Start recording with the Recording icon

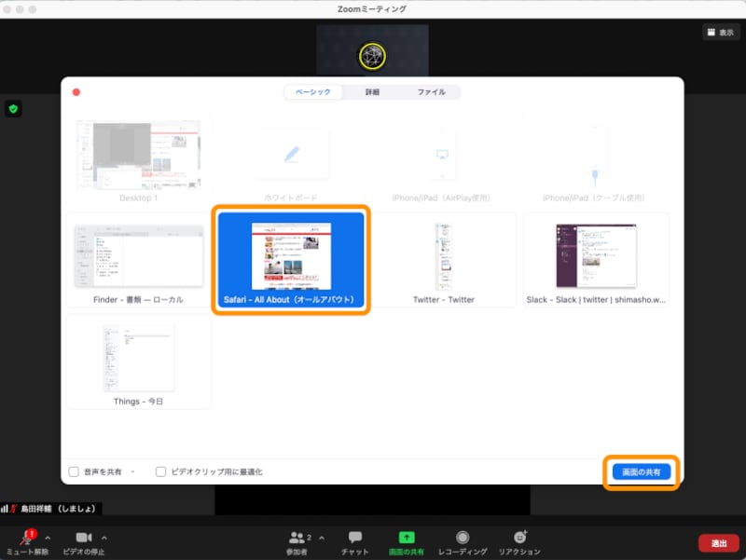(462, 538)
